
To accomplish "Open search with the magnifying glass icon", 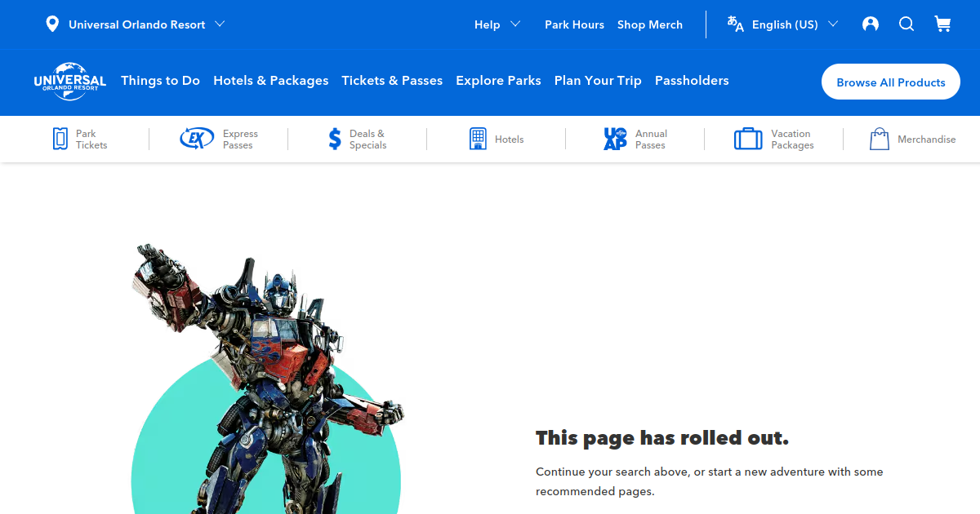I will [x=906, y=24].
